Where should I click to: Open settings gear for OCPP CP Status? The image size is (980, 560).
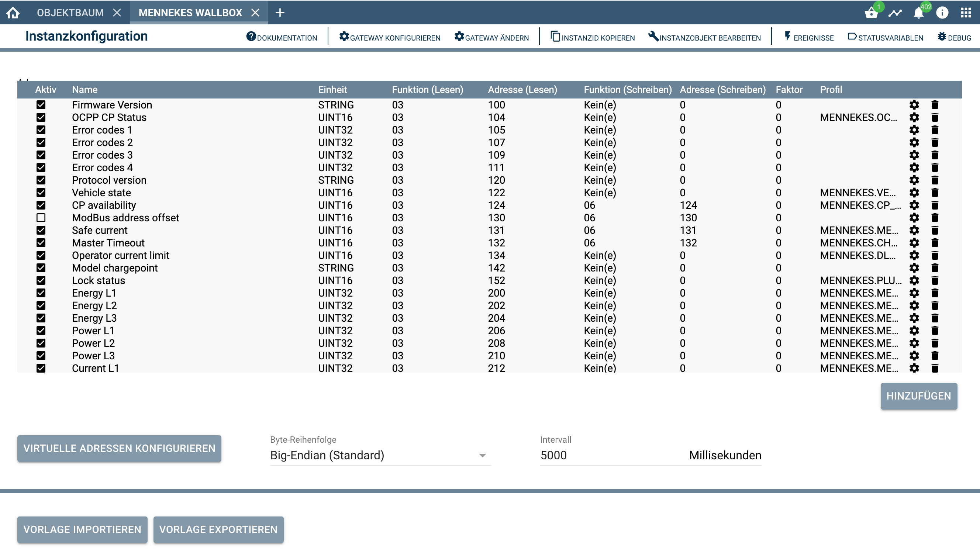pyautogui.click(x=914, y=117)
